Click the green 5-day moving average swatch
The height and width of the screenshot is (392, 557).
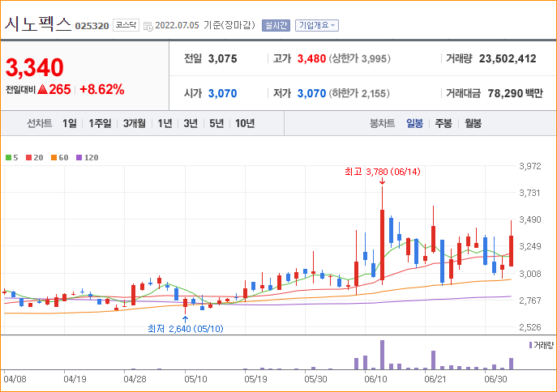9,157
